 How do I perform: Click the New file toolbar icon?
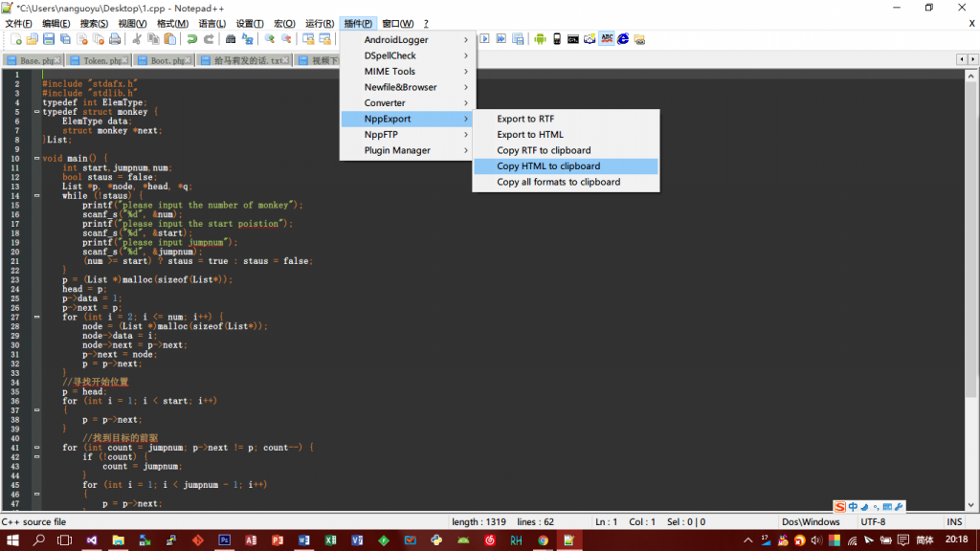(x=15, y=39)
